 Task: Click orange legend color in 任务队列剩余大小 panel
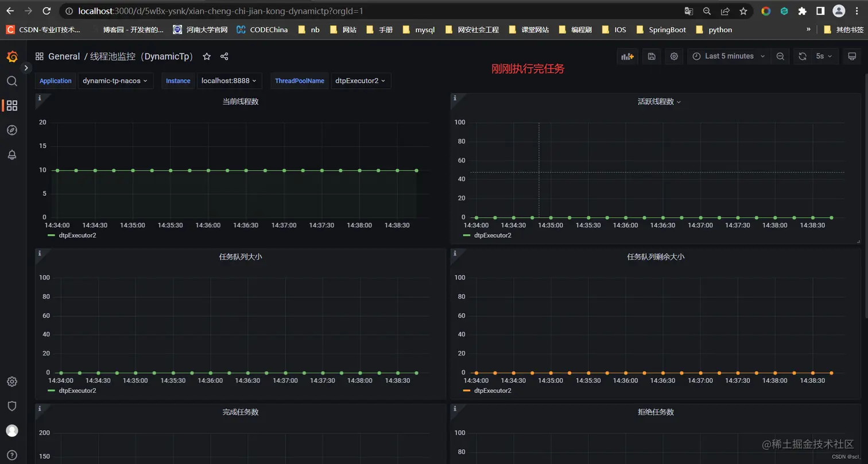pyautogui.click(x=466, y=390)
